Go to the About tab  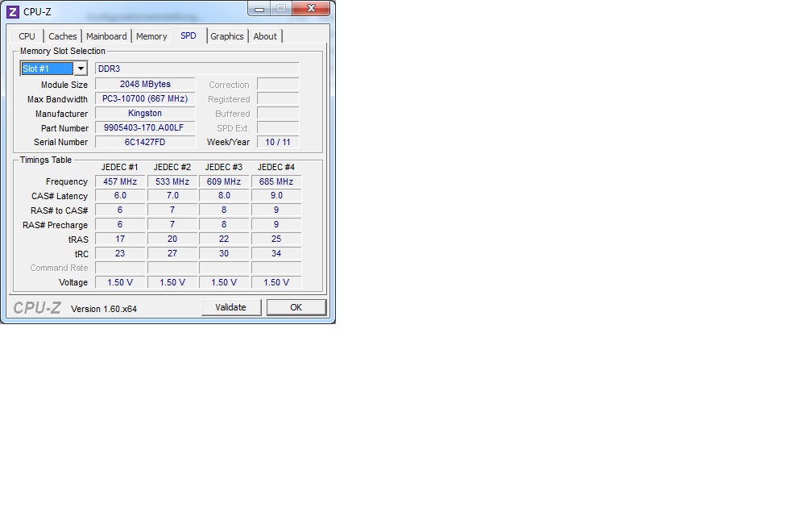point(264,36)
